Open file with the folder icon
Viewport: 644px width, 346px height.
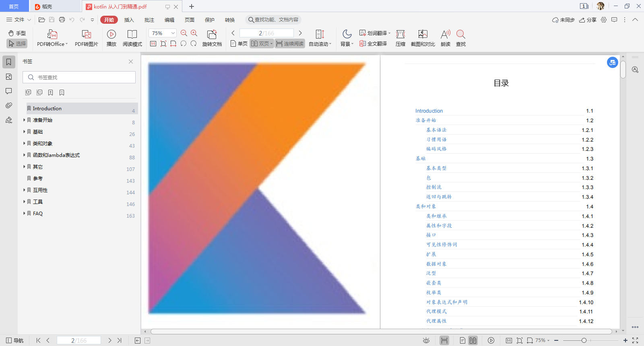(x=41, y=19)
